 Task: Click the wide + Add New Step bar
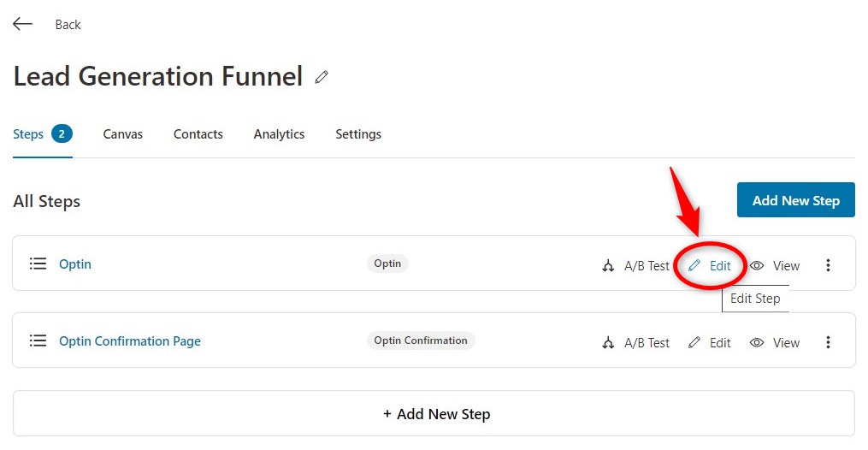pos(434,413)
